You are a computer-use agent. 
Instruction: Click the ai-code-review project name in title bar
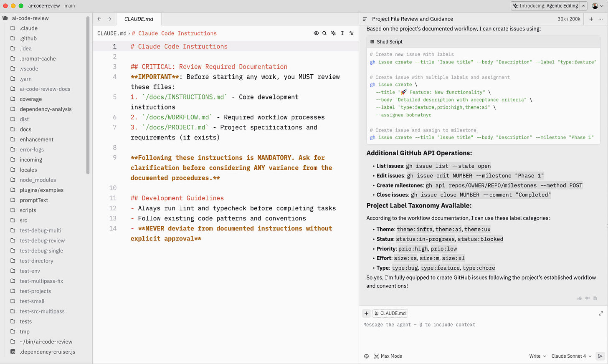coord(44,6)
